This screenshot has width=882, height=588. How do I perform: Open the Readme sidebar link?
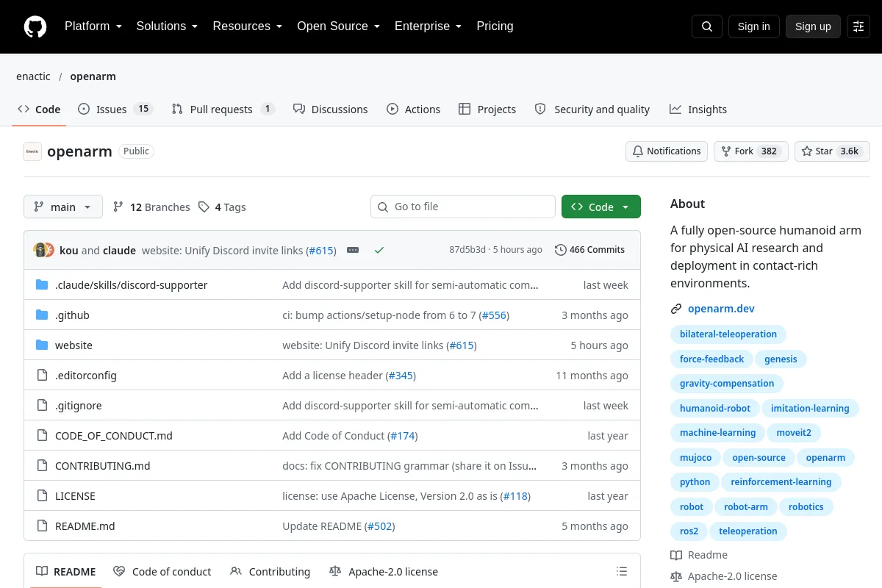pos(699,555)
